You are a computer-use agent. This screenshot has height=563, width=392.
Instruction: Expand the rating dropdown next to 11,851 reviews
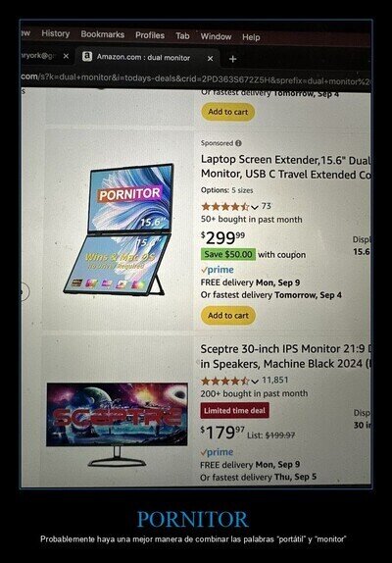point(255,381)
